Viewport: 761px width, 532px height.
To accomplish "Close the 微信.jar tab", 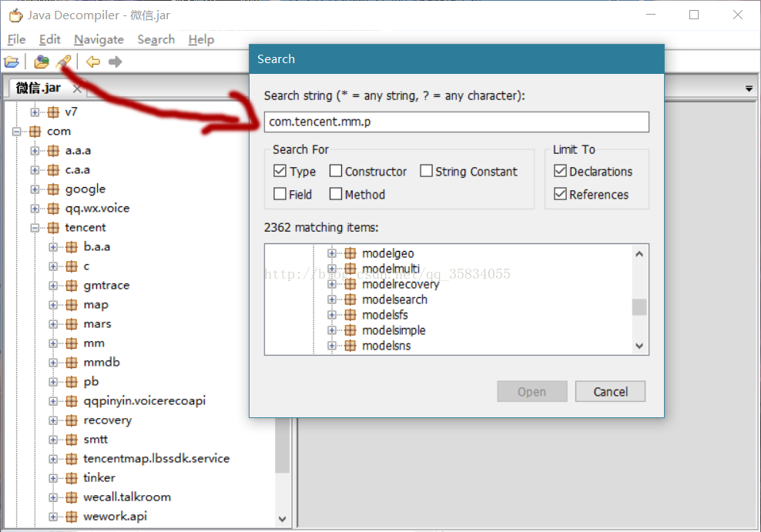I will (77, 89).
